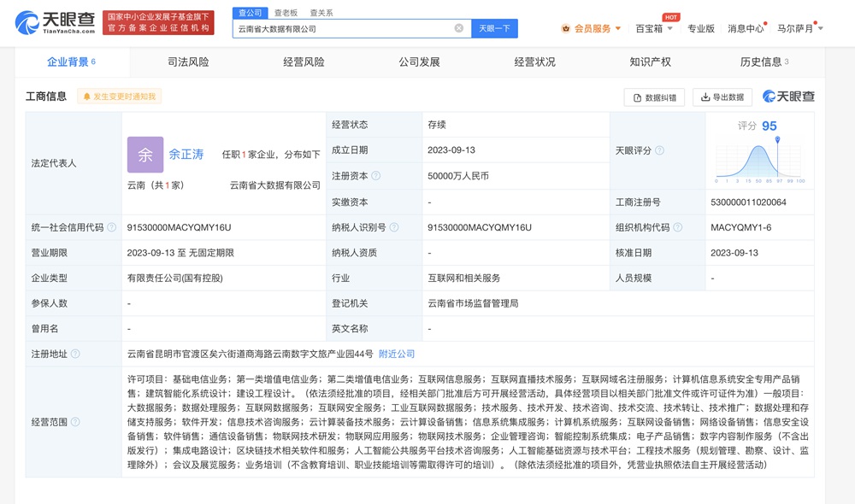
Task: Switch to the 知识产权 tab
Action: 651,62
